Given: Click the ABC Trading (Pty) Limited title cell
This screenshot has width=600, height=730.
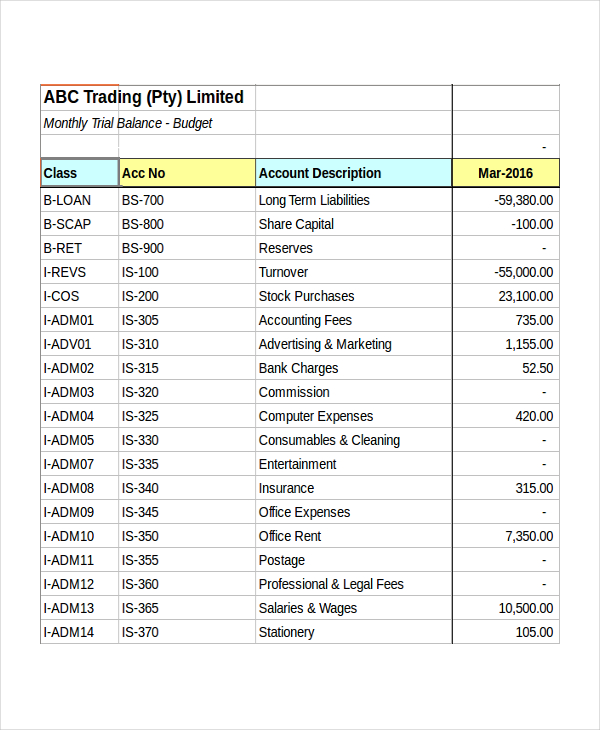Looking at the screenshot, I should [144, 97].
